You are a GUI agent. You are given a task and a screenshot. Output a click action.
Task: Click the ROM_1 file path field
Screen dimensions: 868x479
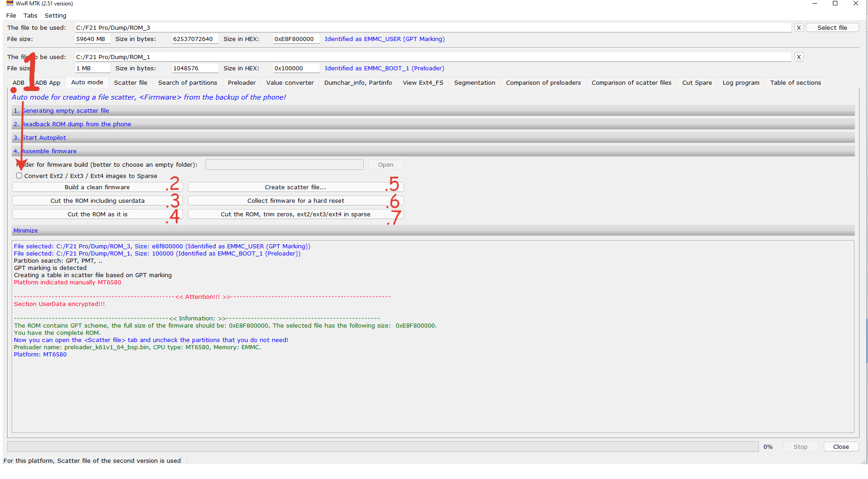point(433,57)
